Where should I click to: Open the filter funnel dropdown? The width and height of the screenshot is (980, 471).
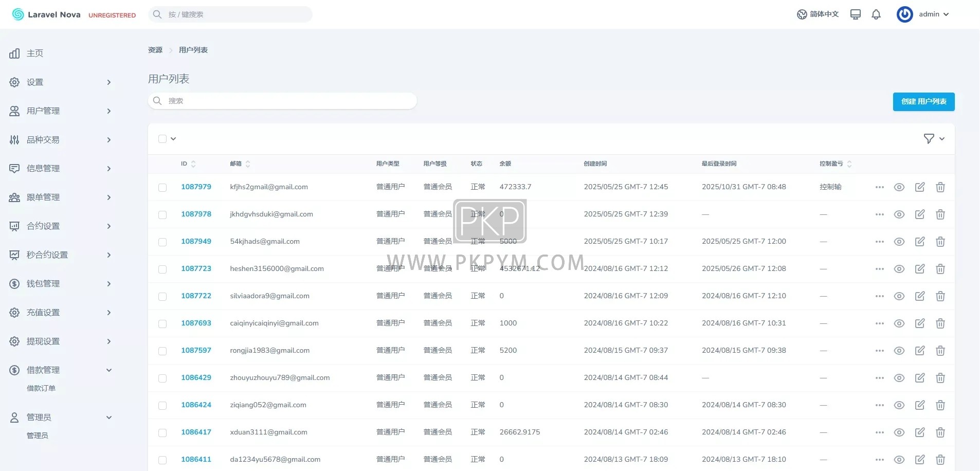[x=934, y=139]
